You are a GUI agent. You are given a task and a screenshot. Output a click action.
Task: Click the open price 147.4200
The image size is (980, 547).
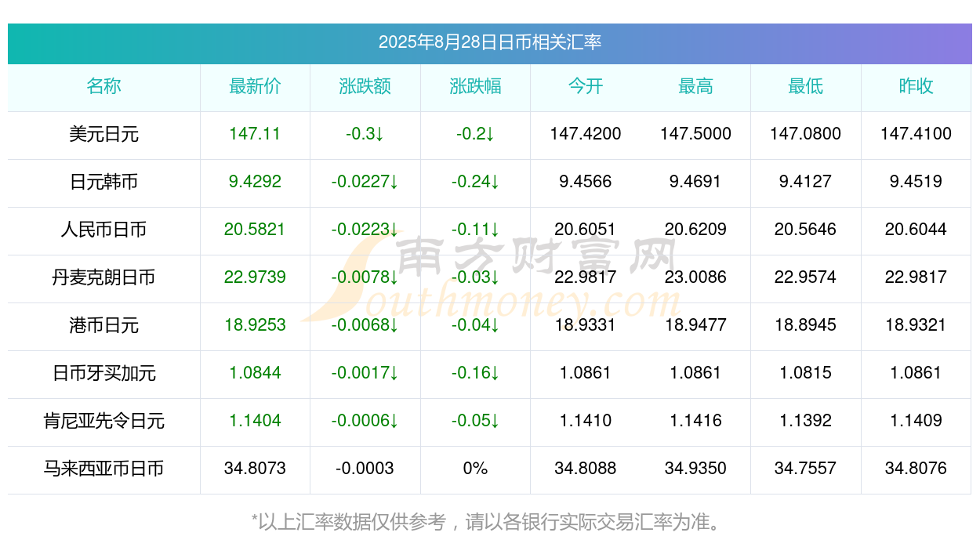[586, 134]
